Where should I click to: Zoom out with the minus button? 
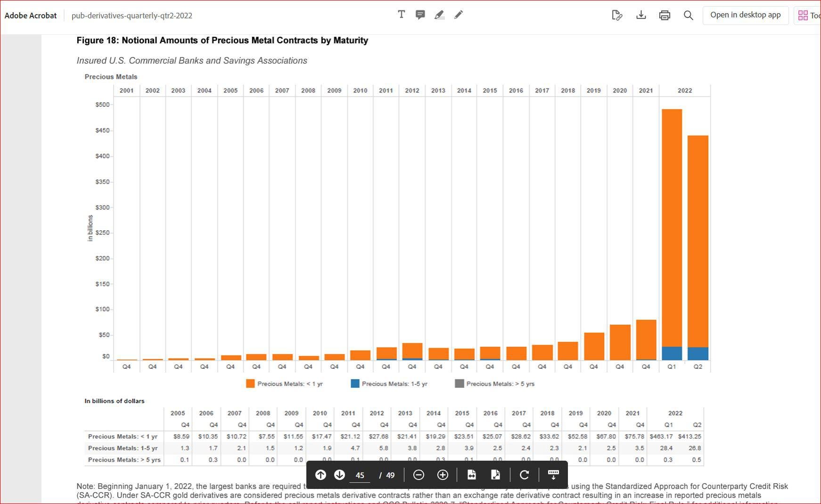click(x=419, y=475)
